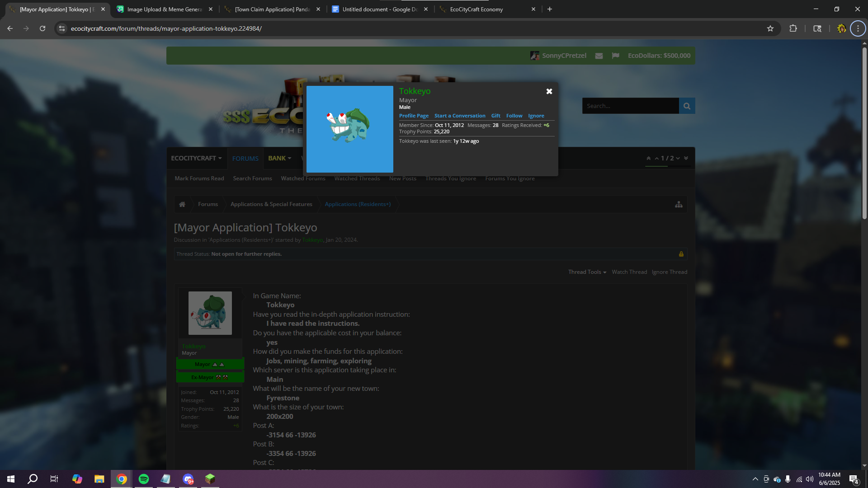
Task: Click Mark Forums Read link
Action: 199,178
